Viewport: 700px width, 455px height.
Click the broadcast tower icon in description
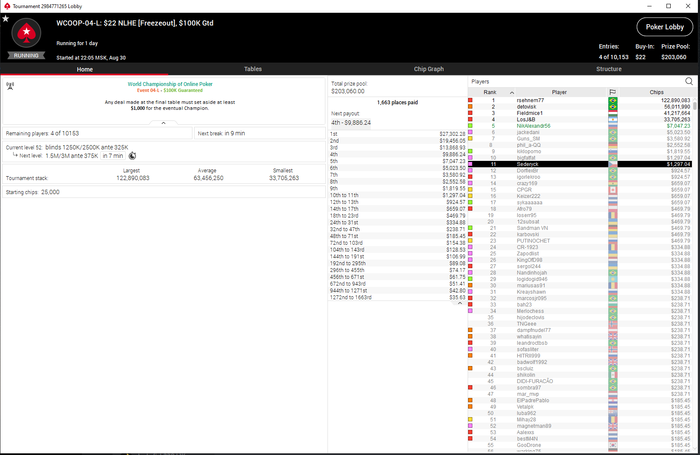pos(10,86)
